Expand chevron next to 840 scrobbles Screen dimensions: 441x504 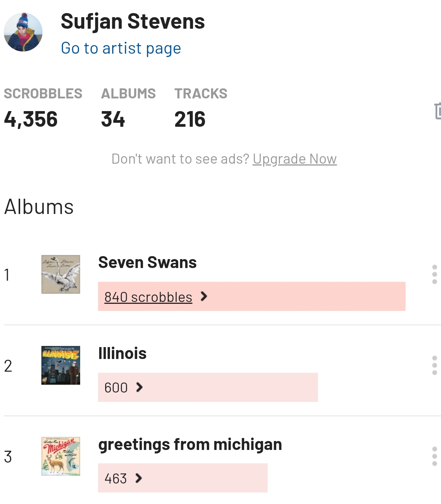coord(204,296)
